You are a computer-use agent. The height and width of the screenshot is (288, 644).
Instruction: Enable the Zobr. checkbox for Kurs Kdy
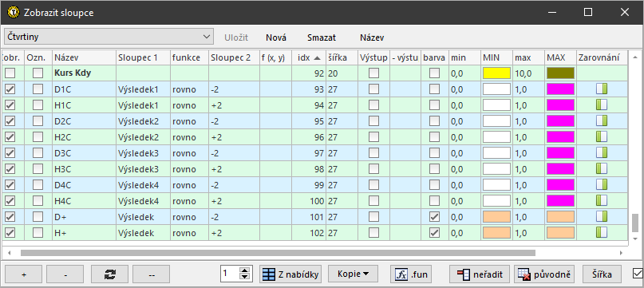pyautogui.click(x=10, y=73)
